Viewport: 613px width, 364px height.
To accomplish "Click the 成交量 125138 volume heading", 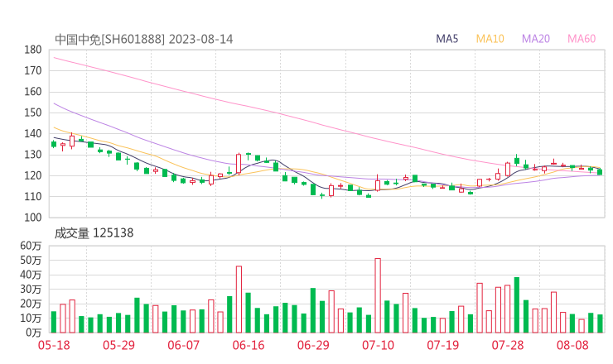I will pyautogui.click(x=94, y=233).
